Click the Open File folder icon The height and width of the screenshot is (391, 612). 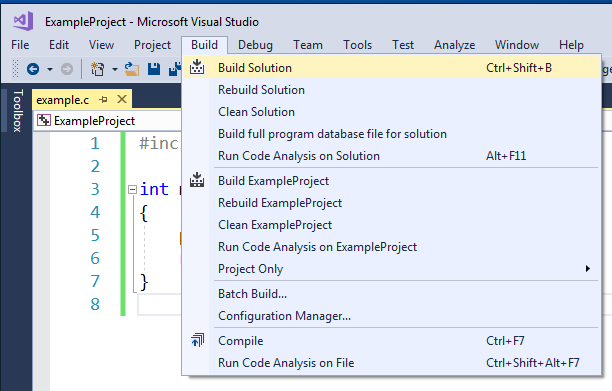(132, 69)
